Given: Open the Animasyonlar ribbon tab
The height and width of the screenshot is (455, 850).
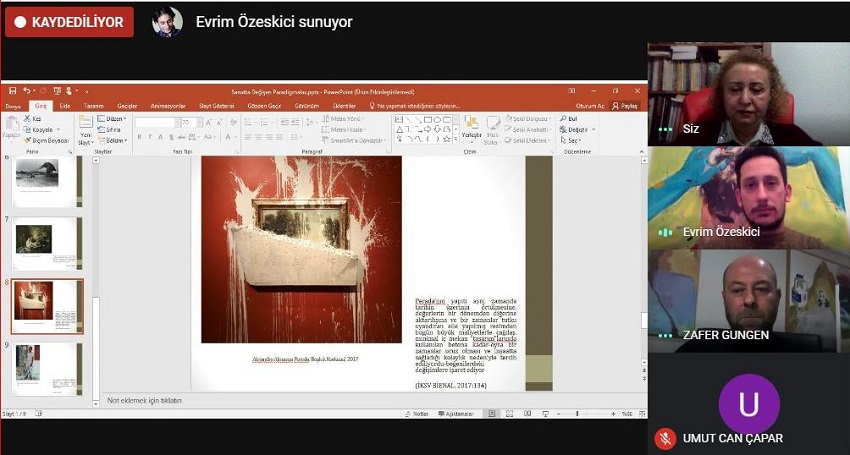Looking at the screenshot, I should [168, 105].
